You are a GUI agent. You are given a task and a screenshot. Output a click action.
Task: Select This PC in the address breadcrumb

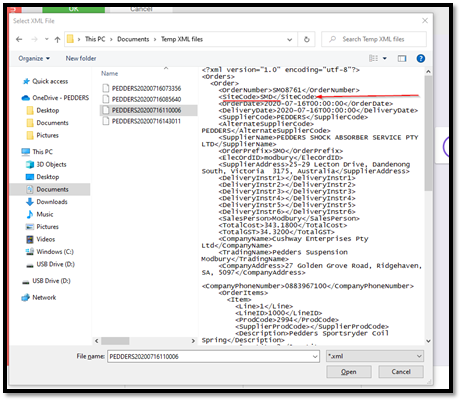click(95, 39)
